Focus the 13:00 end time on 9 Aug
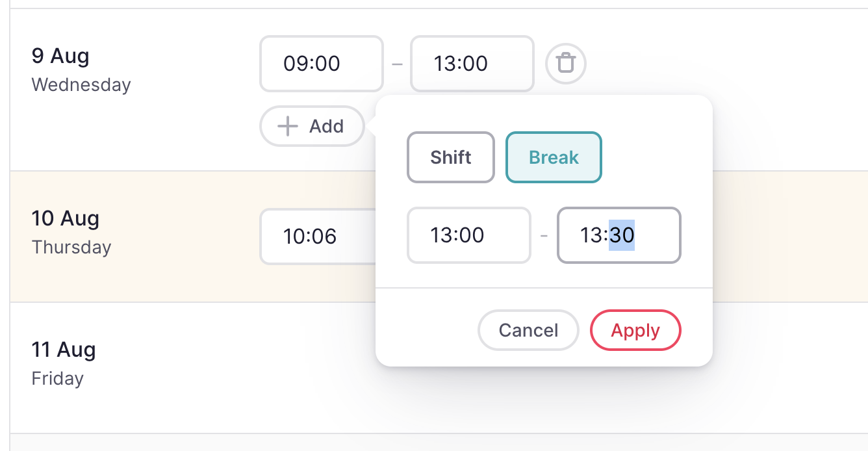Image resolution: width=868 pixels, height=451 pixels. [472, 64]
